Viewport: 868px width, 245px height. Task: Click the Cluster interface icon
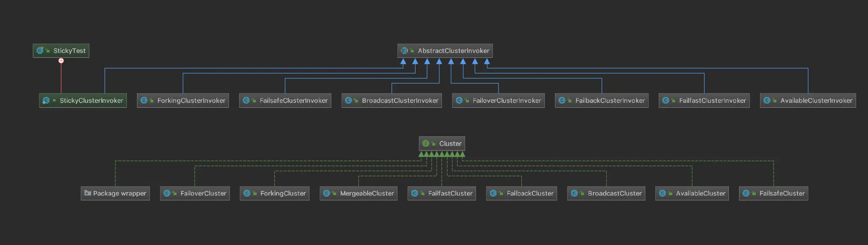[x=426, y=143]
